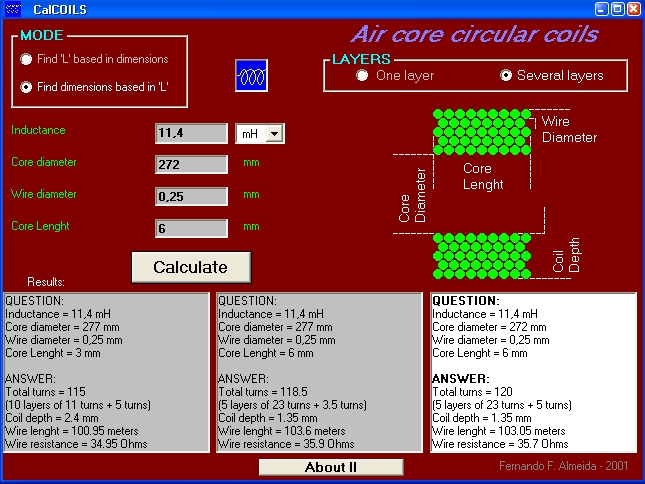Click the CalCOILS title bar app icon
This screenshot has height=484, width=645.
pos(13,9)
